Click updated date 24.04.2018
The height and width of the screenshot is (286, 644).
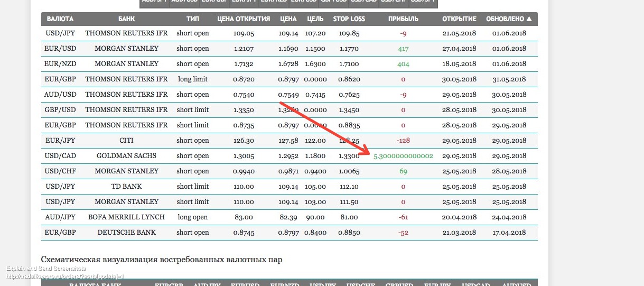point(509,217)
